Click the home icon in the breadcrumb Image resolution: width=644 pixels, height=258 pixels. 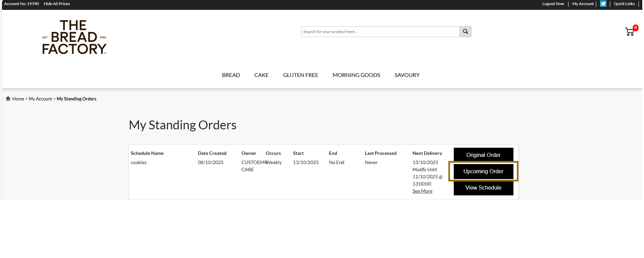[x=8, y=99]
